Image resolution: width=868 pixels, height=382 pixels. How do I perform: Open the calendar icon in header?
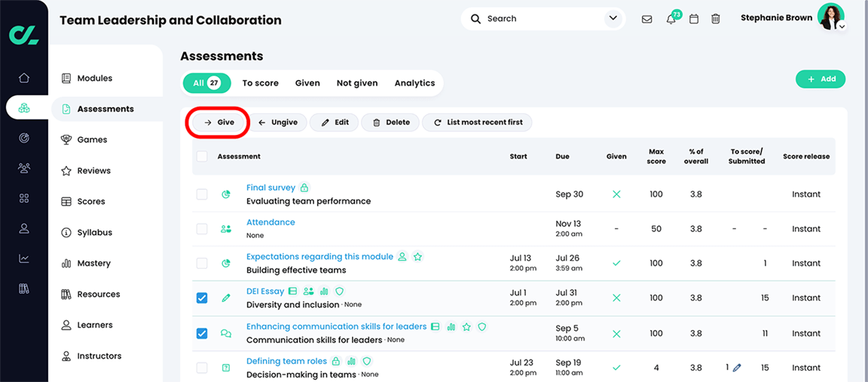click(x=694, y=19)
